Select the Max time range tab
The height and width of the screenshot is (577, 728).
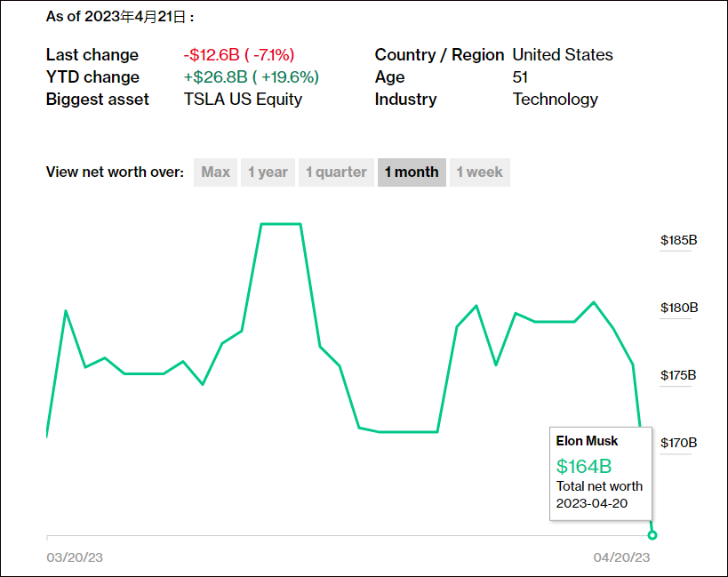215,172
